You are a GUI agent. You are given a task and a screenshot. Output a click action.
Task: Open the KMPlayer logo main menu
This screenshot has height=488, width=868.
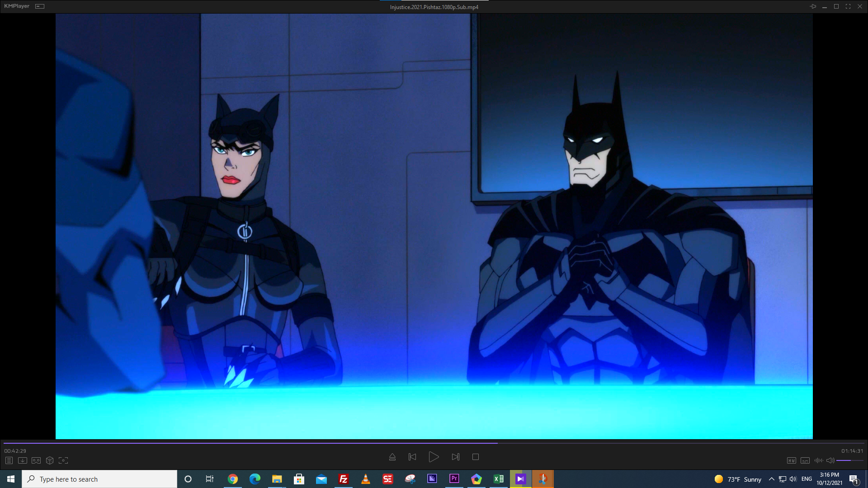point(17,6)
